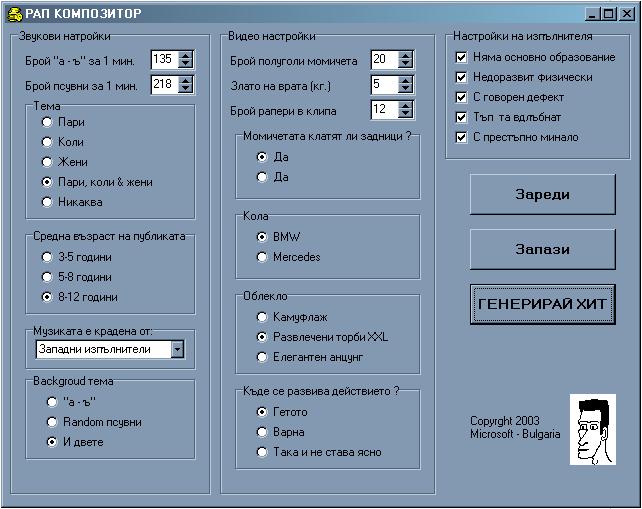Select Random псувни background theme
Image resolution: width=642 pixels, height=509 pixels.
[x=52, y=422]
